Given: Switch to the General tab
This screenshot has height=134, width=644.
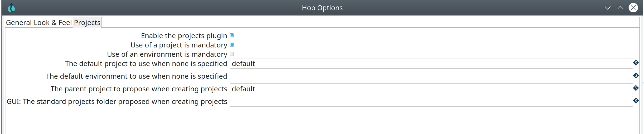Looking at the screenshot, I should (x=19, y=23).
